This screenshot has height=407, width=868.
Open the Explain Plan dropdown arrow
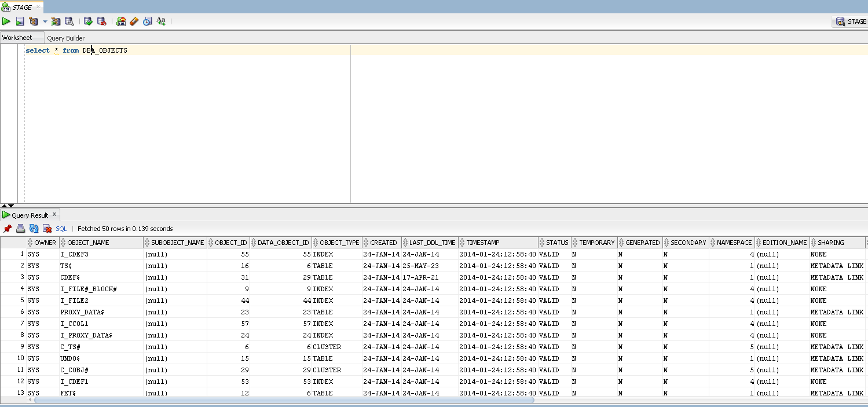45,22
